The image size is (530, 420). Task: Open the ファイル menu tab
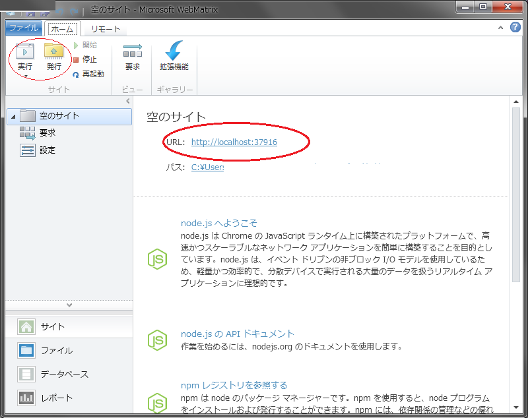[24, 28]
